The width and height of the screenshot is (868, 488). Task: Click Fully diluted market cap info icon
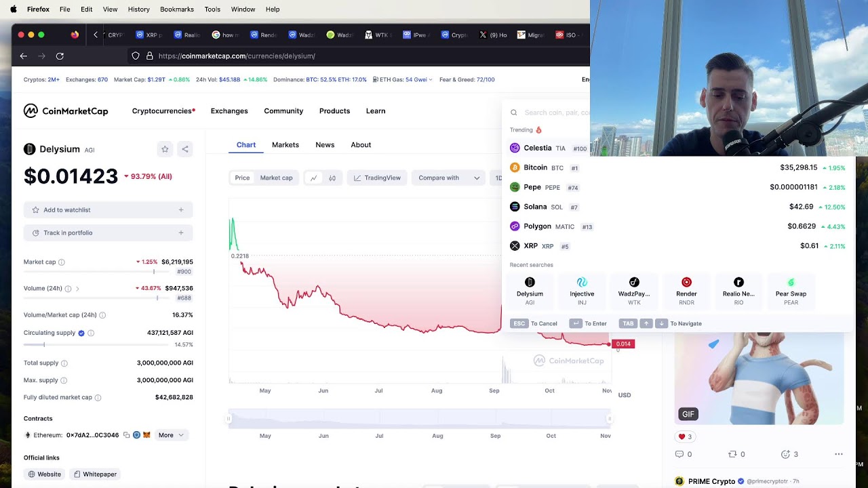pyautogui.click(x=98, y=398)
